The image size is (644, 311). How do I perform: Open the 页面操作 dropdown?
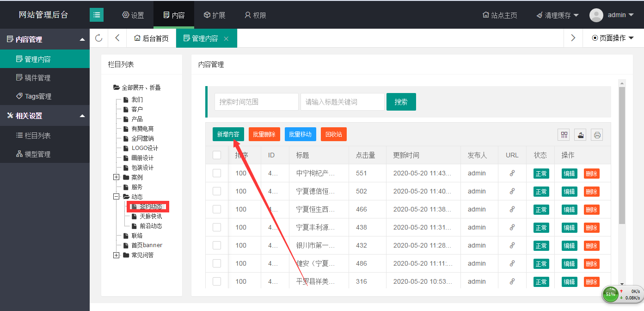click(613, 38)
